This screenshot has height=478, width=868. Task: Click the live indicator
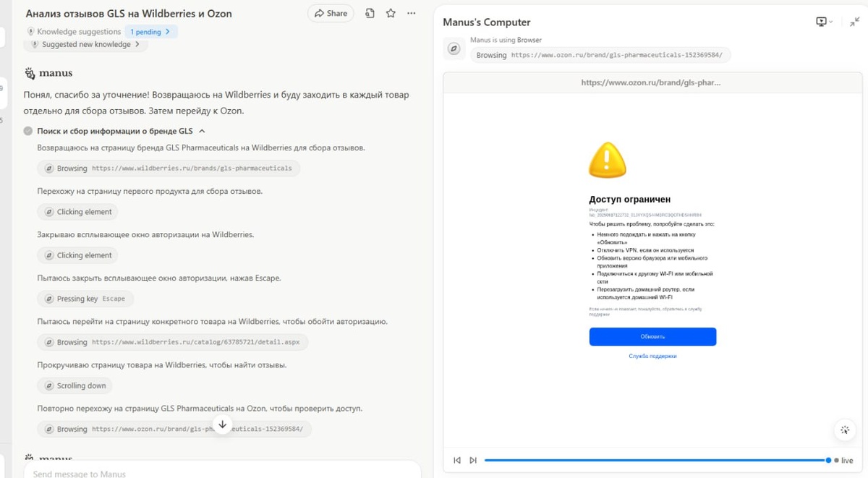(843, 461)
